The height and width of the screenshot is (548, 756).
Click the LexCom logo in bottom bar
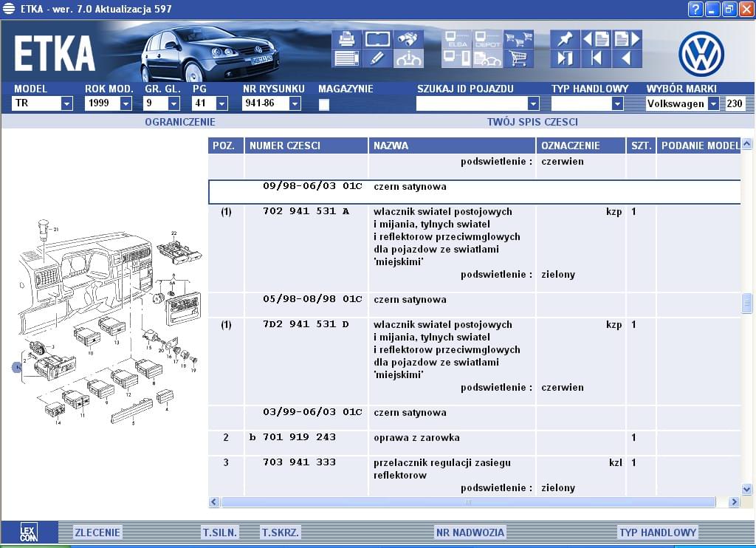pyautogui.click(x=29, y=532)
